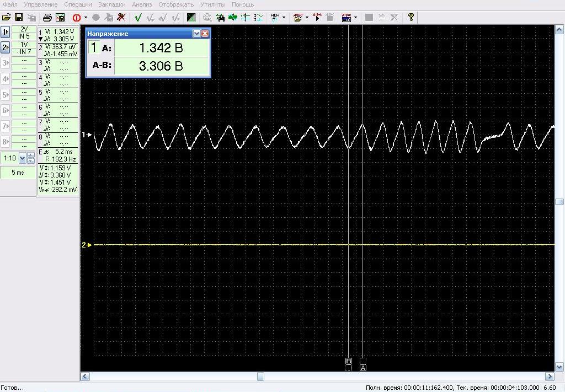
Task: Click the horizontal scrollbar right arrow
Action: (550, 377)
